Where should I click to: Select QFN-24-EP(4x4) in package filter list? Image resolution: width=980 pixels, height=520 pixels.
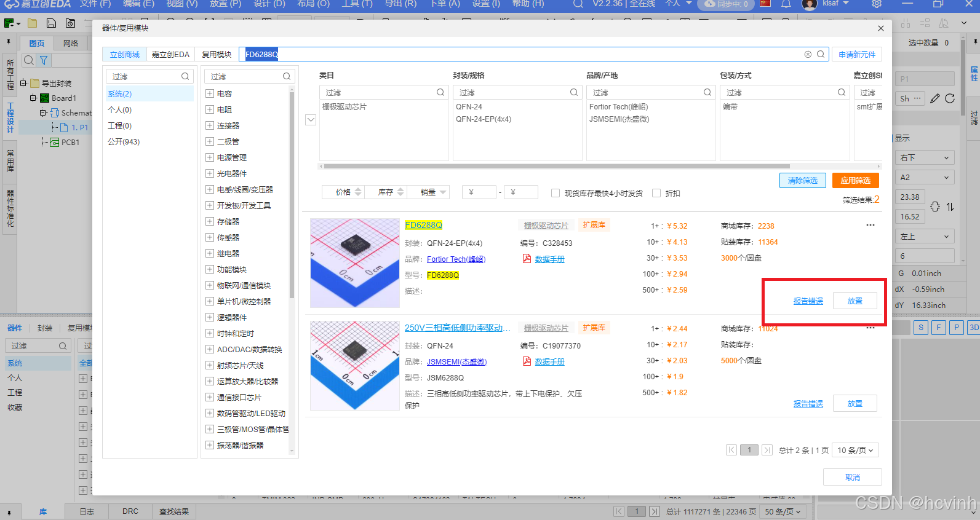484,119
